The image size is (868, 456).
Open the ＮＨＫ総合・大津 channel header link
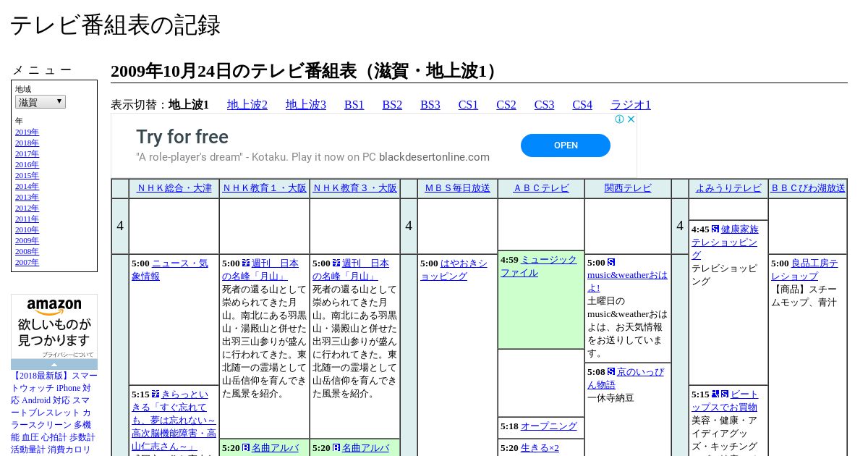(x=174, y=188)
